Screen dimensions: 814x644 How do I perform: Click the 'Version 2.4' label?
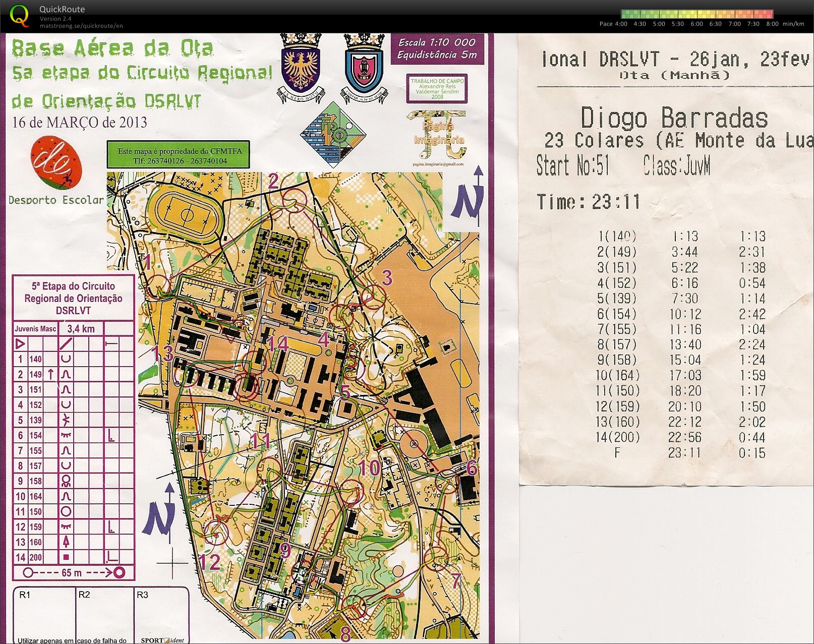55,19
